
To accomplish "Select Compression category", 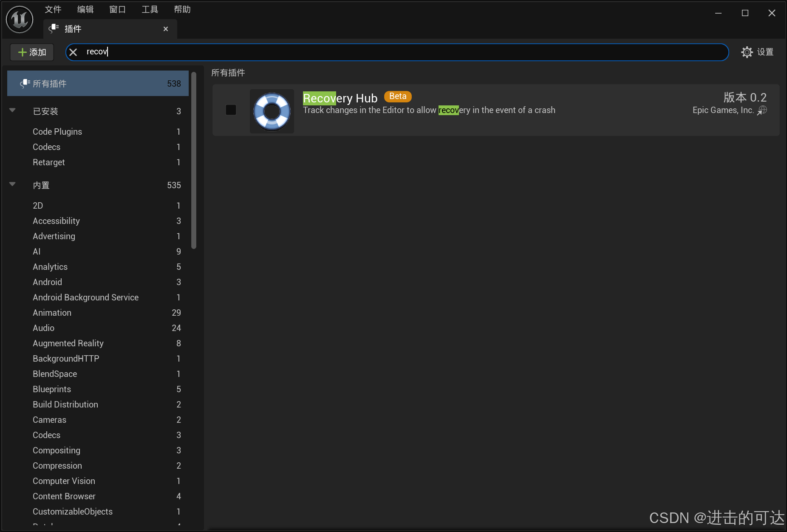I will point(98,466).
